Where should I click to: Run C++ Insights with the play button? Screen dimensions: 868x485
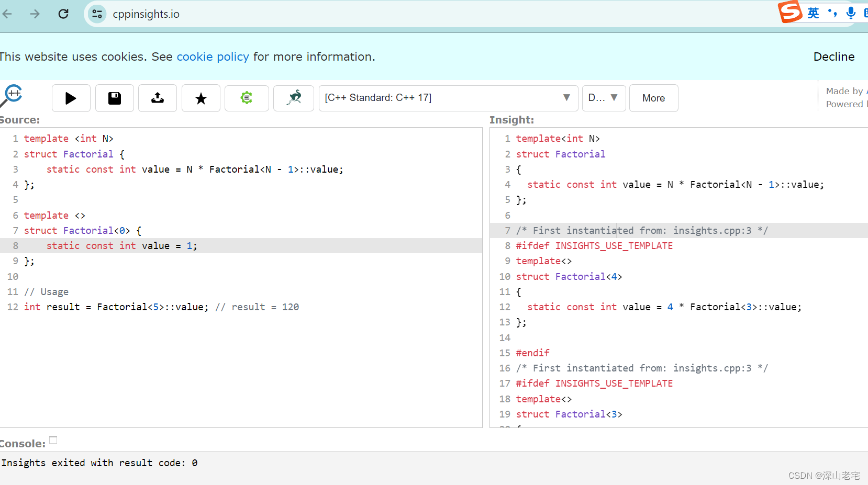pos(71,98)
